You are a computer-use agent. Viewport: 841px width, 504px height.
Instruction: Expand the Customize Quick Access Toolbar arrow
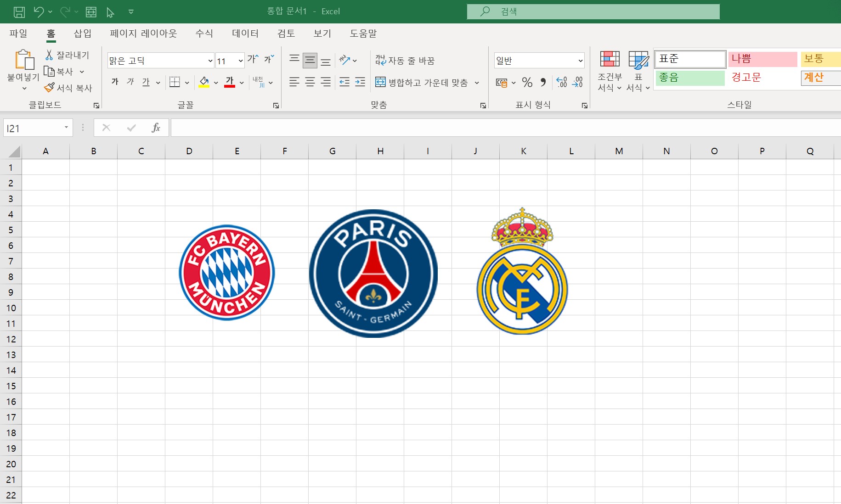click(x=131, y=12)
